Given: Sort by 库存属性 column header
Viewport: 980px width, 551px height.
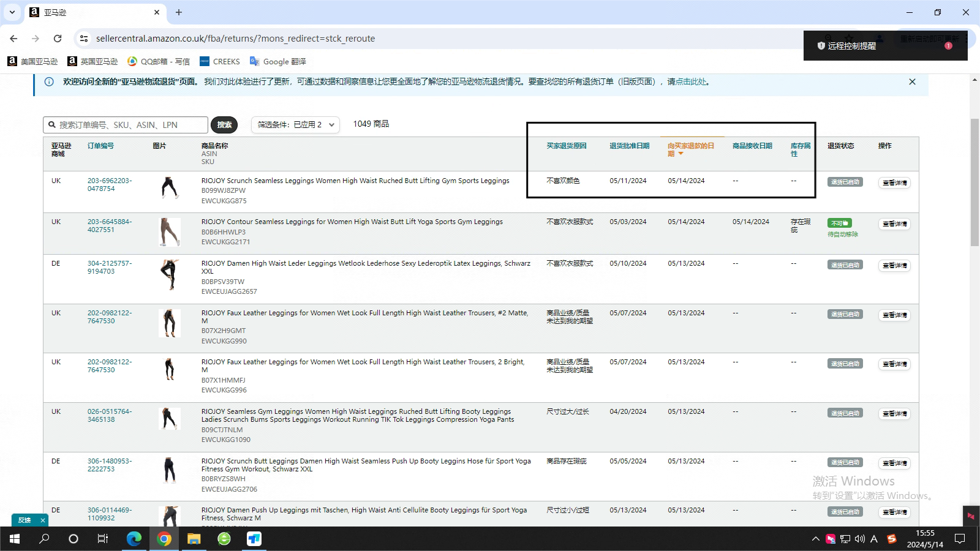Looking at the screenshot, I should (800, 149).
